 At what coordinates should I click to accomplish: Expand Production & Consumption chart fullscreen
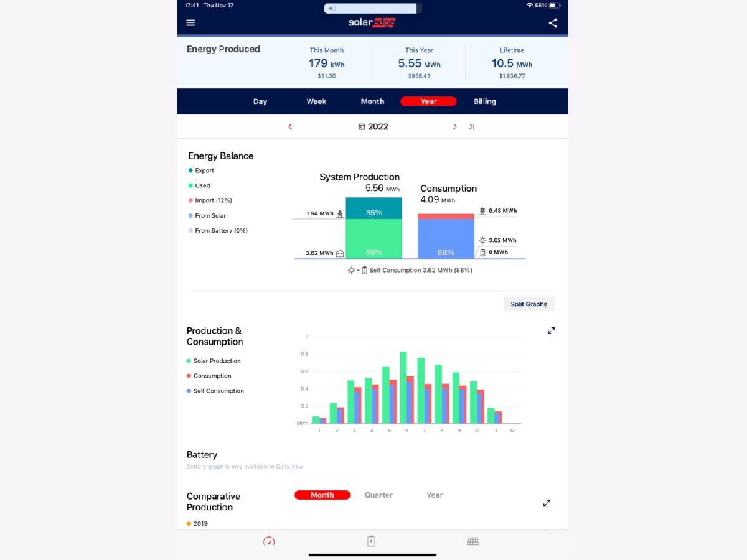click(551, 330)
